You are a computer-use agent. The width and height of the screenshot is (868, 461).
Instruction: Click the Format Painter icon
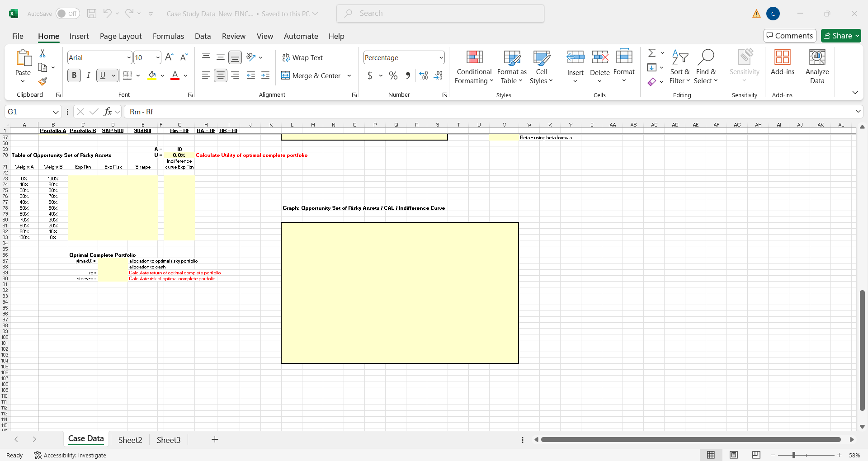pos(42,82)
